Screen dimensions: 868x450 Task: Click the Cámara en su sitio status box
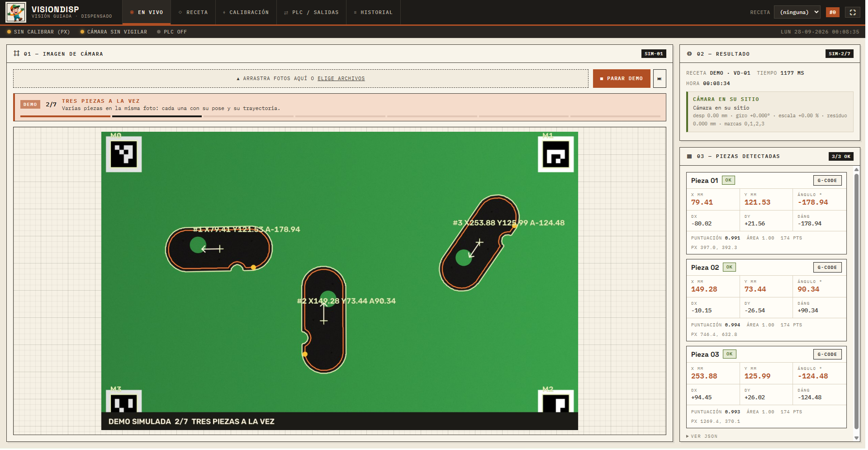(x=770, y=112)
